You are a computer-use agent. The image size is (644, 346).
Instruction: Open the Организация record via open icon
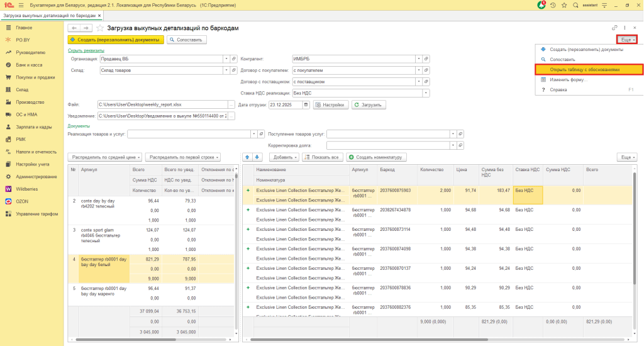pos(233,59)
